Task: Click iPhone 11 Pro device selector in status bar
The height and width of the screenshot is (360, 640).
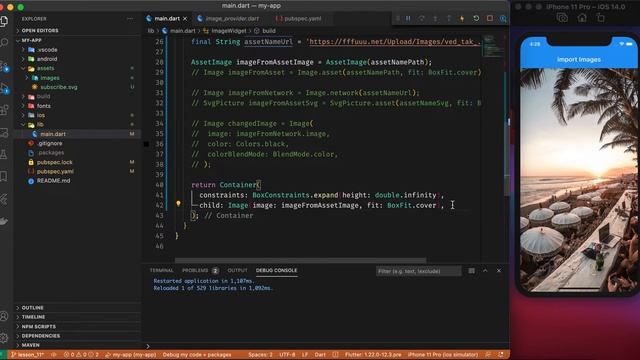Action: coord(443,355)
